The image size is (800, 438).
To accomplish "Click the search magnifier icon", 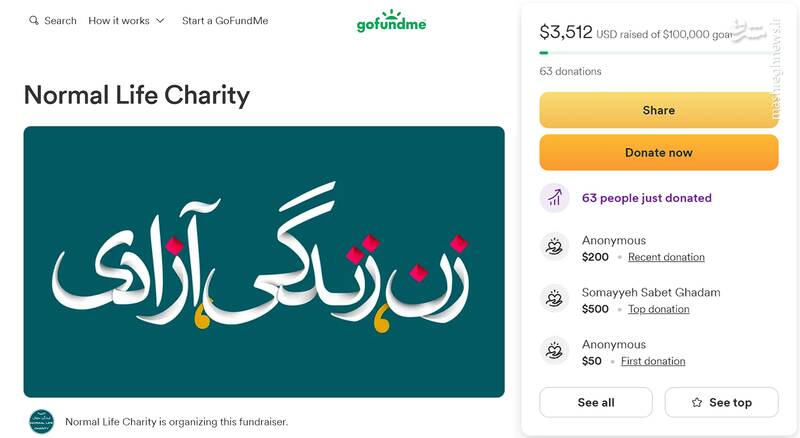I will (34, 21).
